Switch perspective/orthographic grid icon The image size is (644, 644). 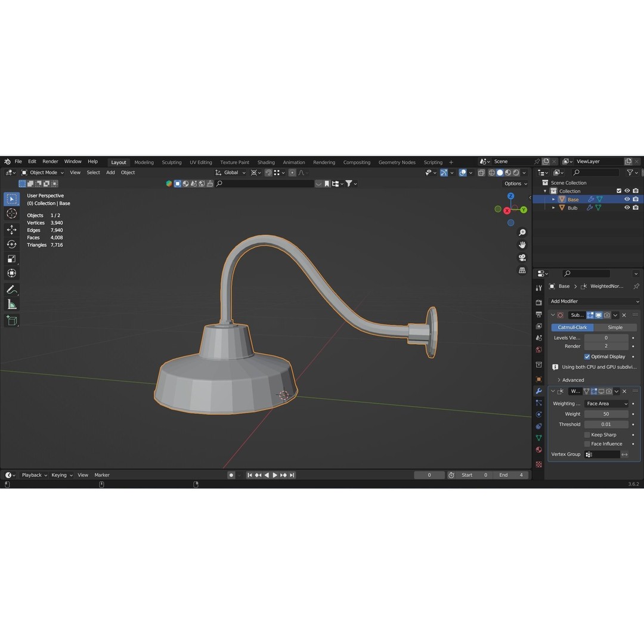tap(522, 270)
